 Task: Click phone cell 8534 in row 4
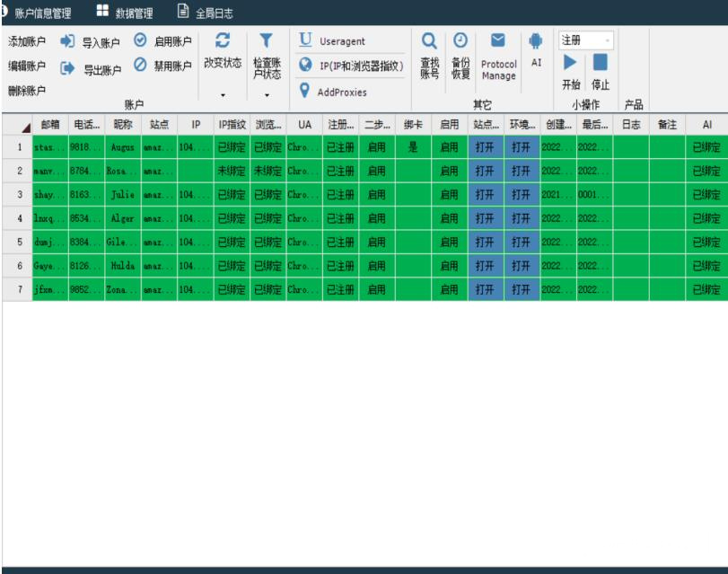pos(86,218)
